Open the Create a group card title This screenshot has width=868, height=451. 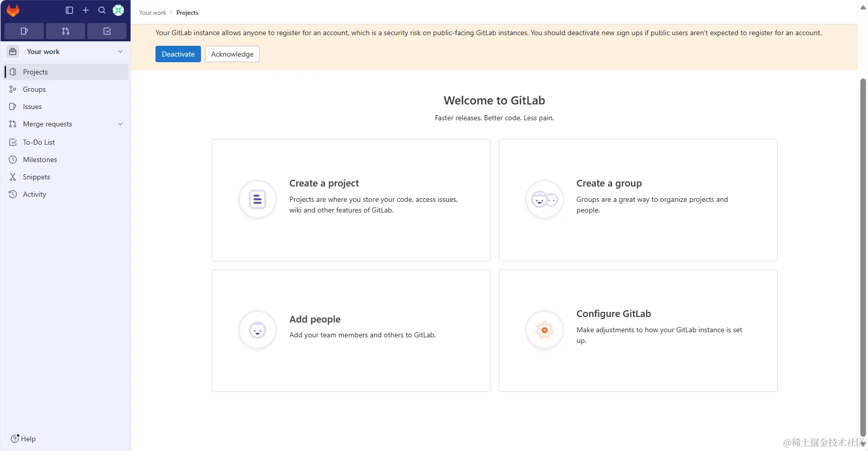pos(609,183)
